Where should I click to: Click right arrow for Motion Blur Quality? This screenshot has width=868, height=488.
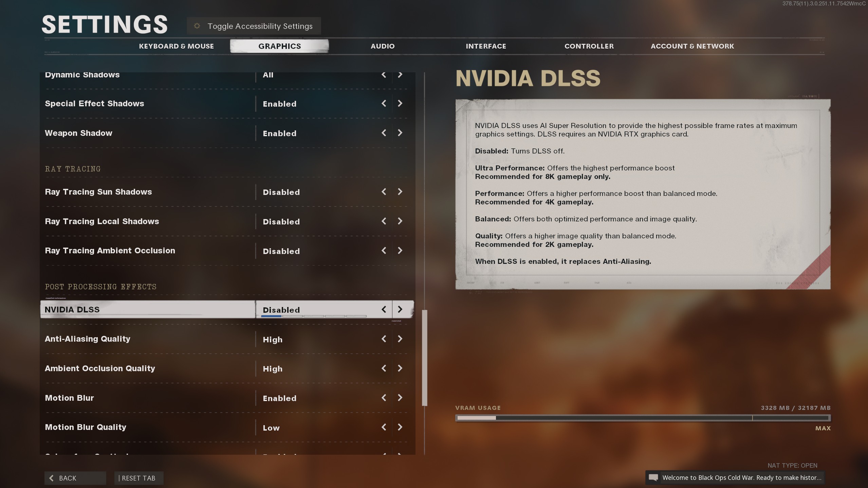pos(400,427)
